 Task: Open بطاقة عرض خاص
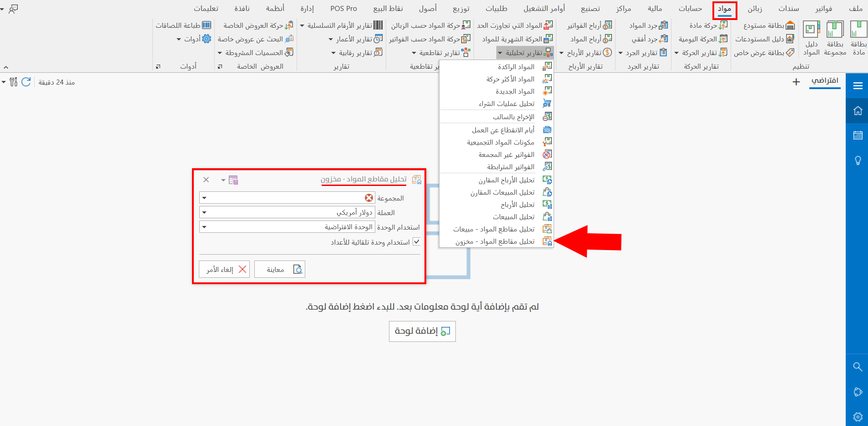tap(764, 53)
